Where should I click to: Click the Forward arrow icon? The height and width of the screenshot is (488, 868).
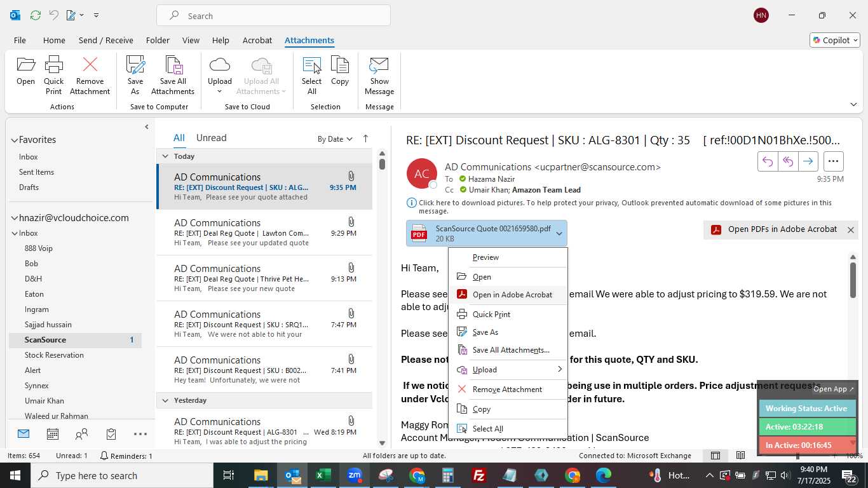tap(808, 161)
